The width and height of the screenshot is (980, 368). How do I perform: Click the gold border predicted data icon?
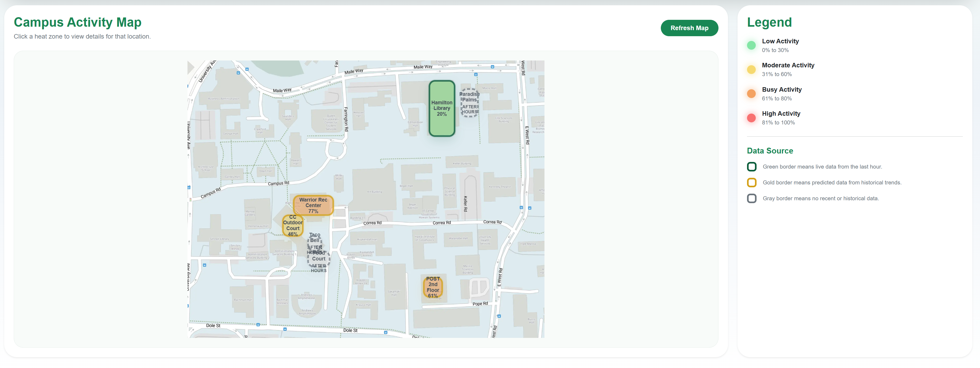[751, 183]
